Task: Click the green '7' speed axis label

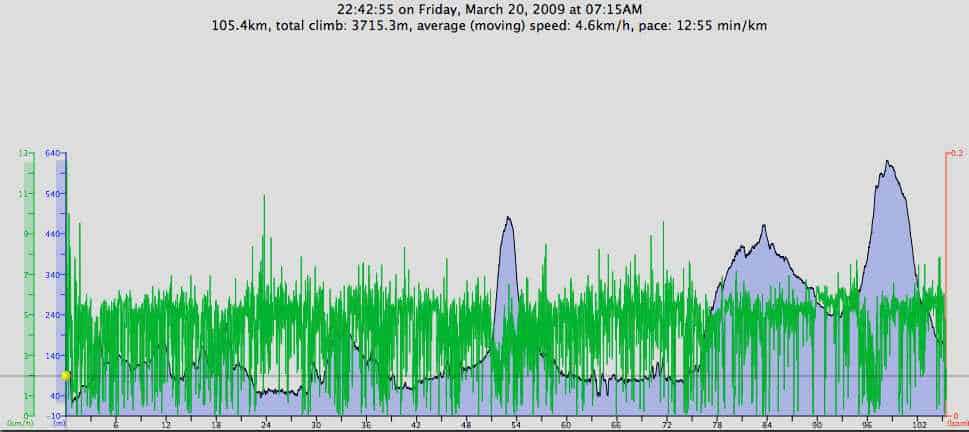Action: tap(27, 274)
